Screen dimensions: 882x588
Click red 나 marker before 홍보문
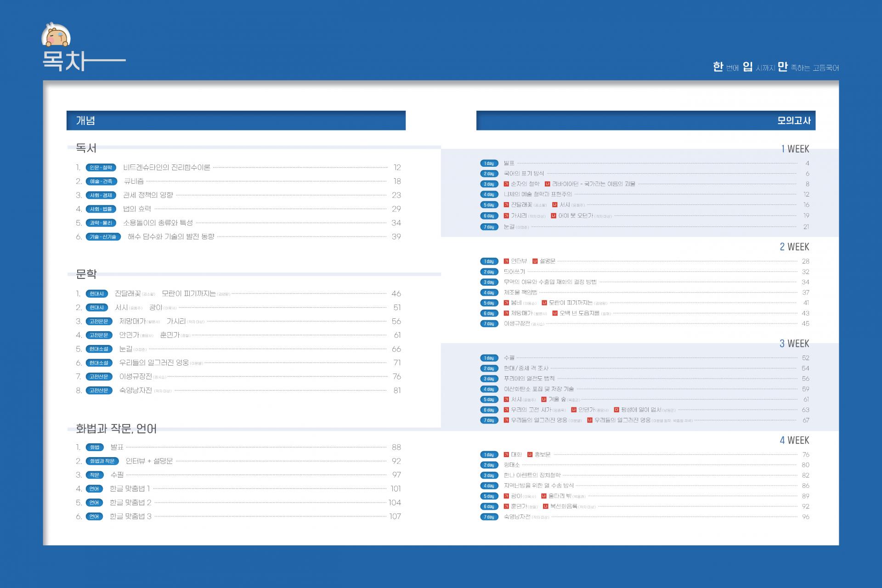click(530, 455)
